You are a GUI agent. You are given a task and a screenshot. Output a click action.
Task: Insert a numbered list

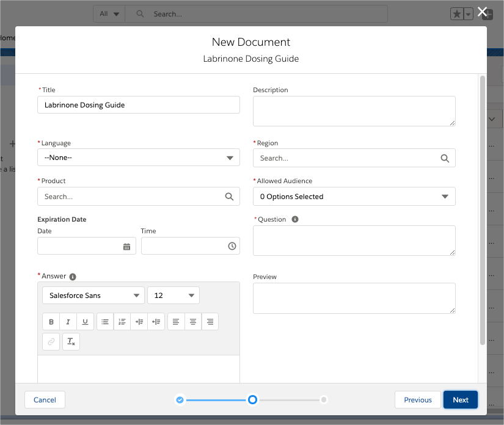pos(122,322)
